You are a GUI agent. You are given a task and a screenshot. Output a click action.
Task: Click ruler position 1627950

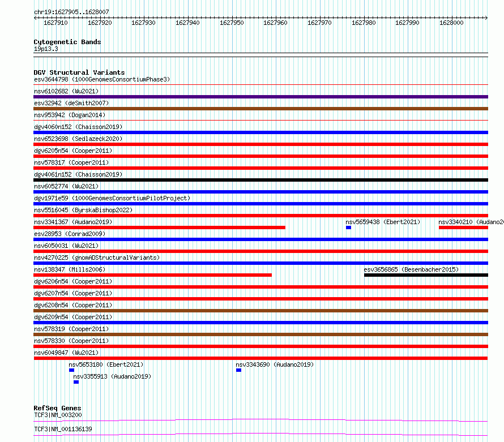(x=232, y=23)
